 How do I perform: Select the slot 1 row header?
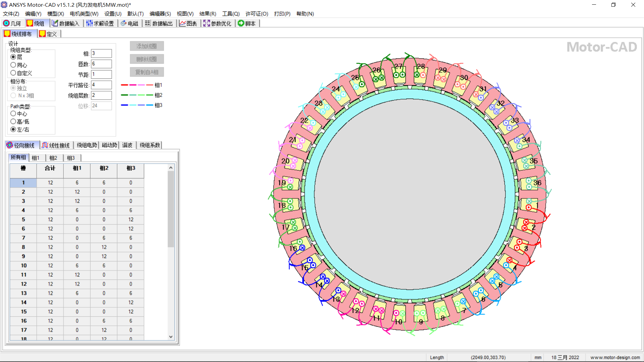coord(23,183)
